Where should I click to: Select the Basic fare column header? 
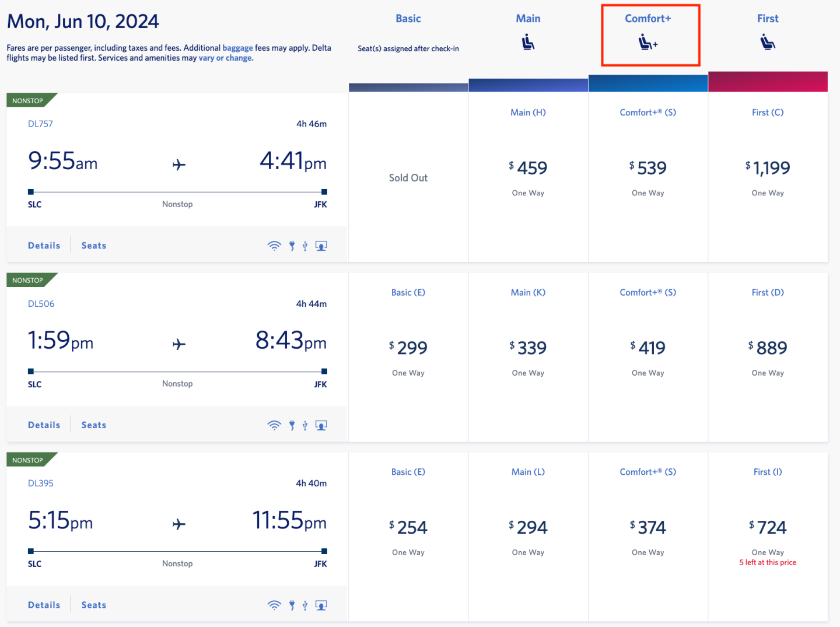point(408,19)
